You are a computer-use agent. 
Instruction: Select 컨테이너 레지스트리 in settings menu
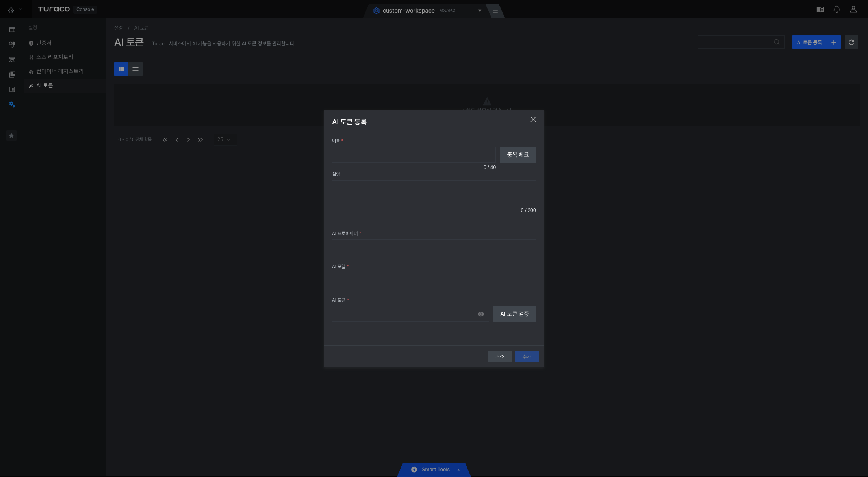pos(60,71)
